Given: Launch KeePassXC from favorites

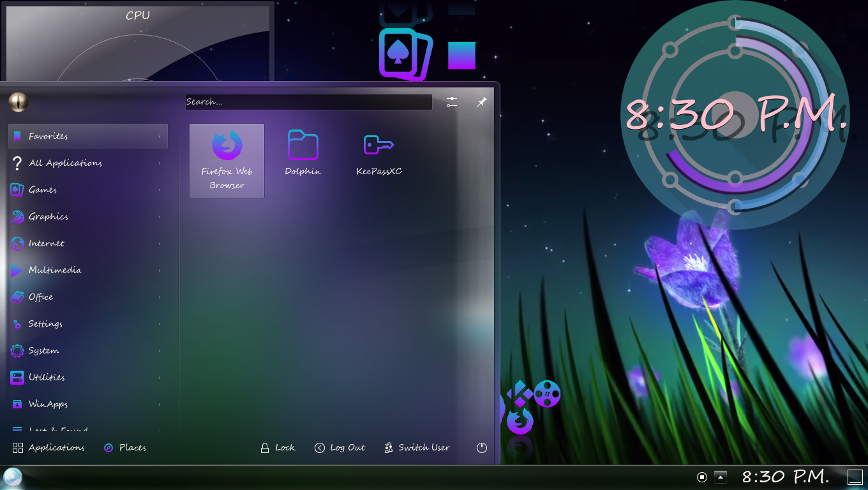Looking at the screenshot, I should click(x=379, y=154).
